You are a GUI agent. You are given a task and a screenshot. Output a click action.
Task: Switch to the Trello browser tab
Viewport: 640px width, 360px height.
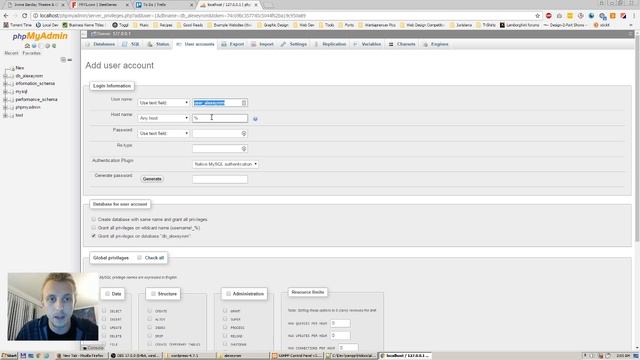pos(164,4)
